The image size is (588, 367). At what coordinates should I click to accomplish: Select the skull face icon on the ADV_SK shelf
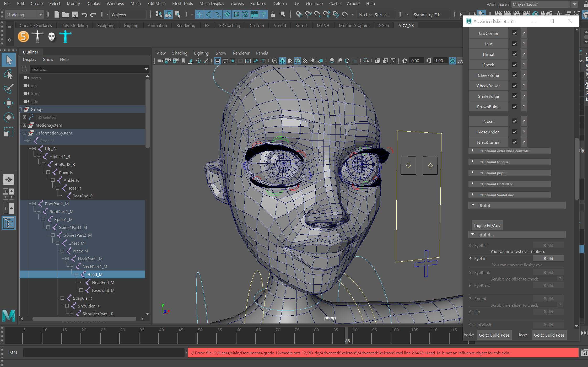[x=52, y=37]
